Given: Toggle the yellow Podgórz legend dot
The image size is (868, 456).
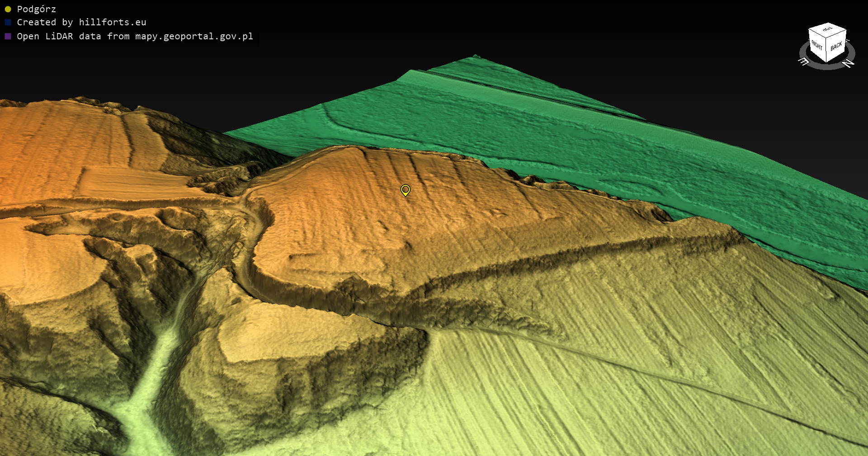Looking at the screenshot, I should 8,9.
